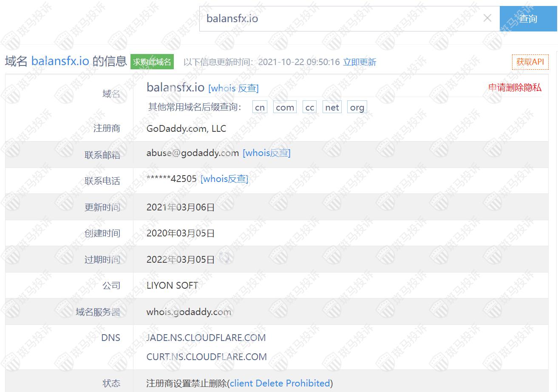The height and width of the screenshot is (392, 558).
Task: Open whois 反查 link beside domain name
Action: (233, 88)
